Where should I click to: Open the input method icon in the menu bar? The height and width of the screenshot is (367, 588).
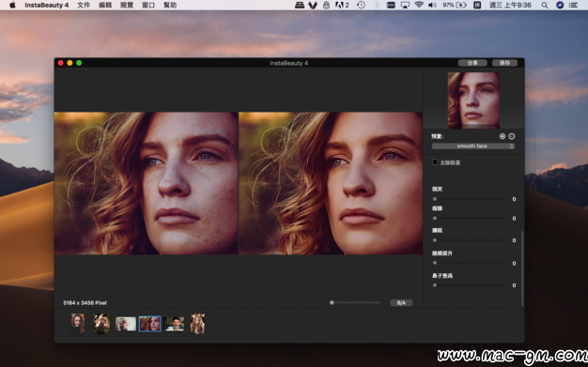pyautogui.click(x=477, y=5)
